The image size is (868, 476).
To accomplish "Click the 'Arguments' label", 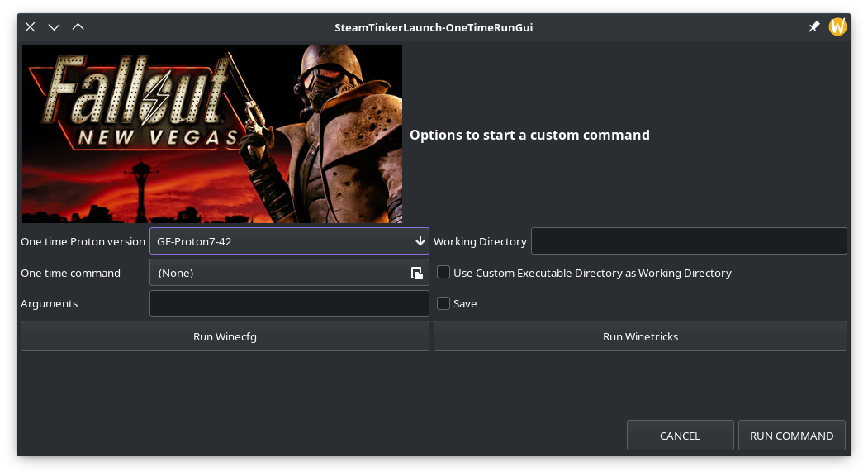I will [50, 303].
